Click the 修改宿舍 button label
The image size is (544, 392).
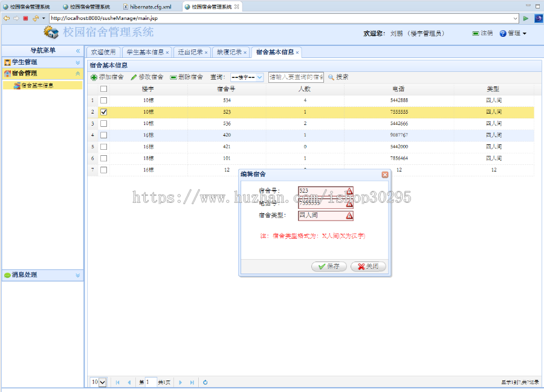pos(151,77)
